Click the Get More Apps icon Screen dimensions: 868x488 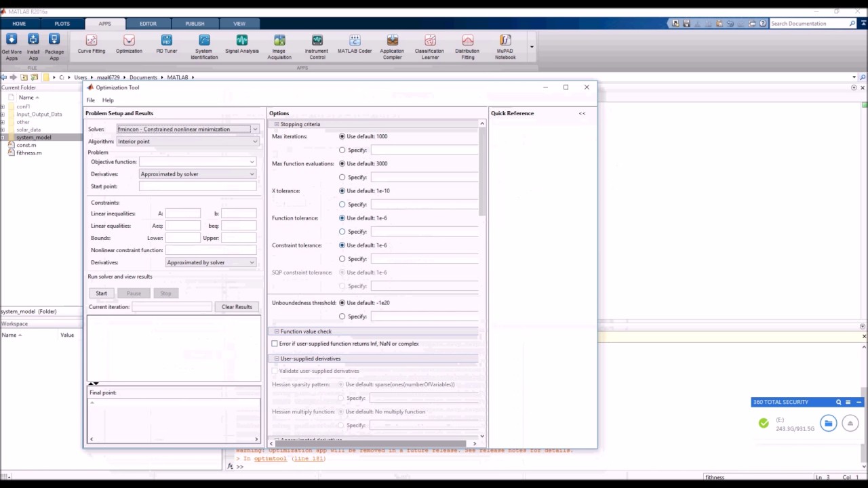pos(12,47)
